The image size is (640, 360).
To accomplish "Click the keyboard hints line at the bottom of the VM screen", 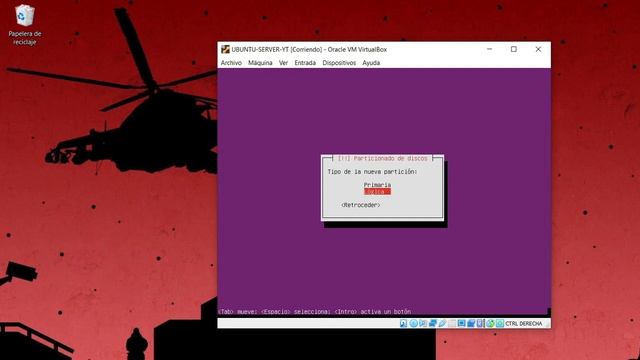I will [314, 311].
